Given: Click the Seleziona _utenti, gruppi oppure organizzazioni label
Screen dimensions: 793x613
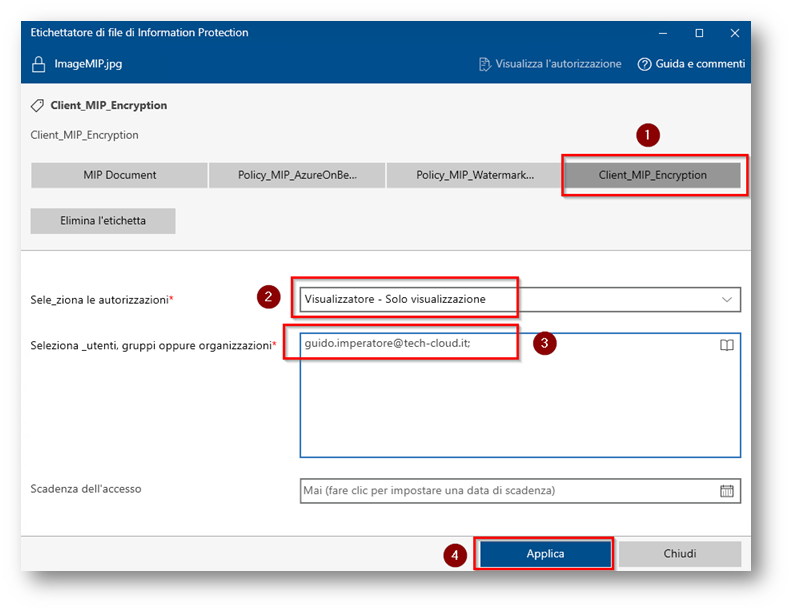Looking at the screenshot, I should pos(153,345).
